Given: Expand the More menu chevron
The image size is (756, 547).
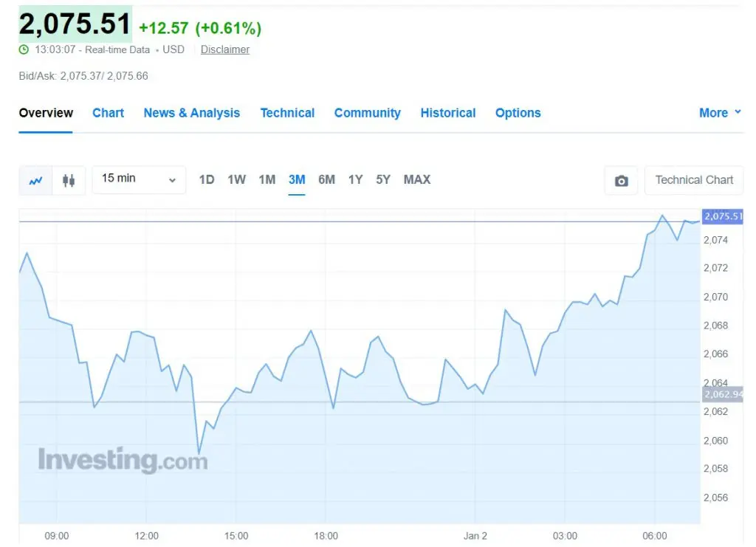Looking at the screenshot, I should pos(738,111).
